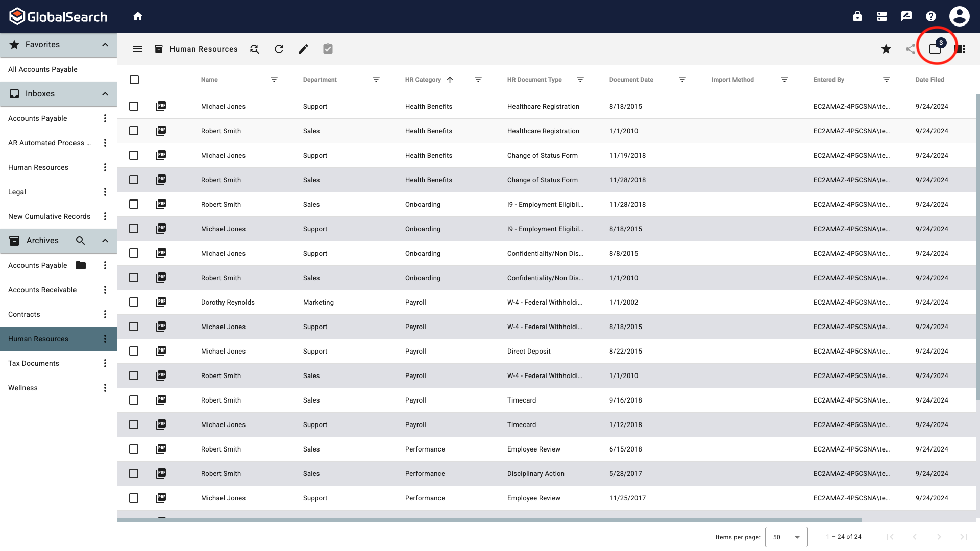Open Tax Documents archive
The width and height of the screenshot is (980, 551).
click(33, 363)
